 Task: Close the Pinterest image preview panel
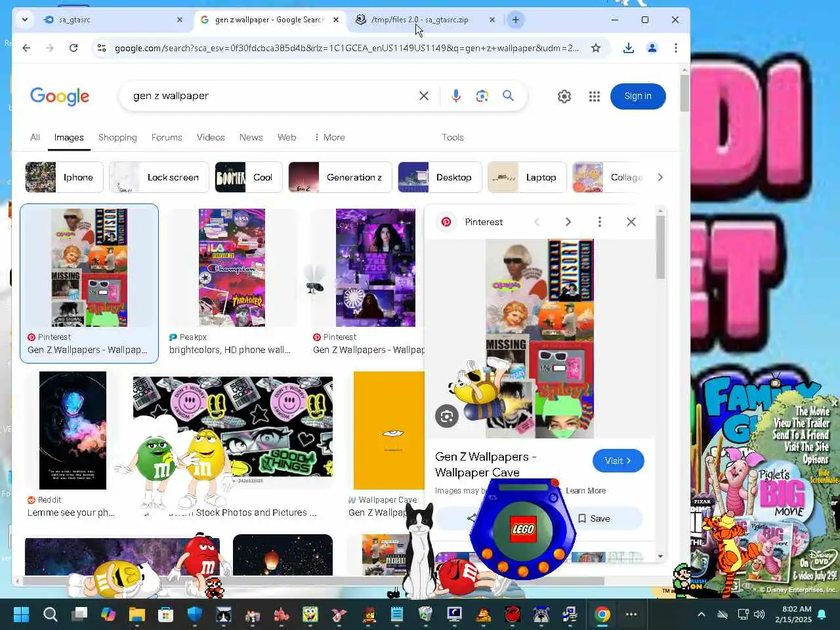click(x=631, y=222)
